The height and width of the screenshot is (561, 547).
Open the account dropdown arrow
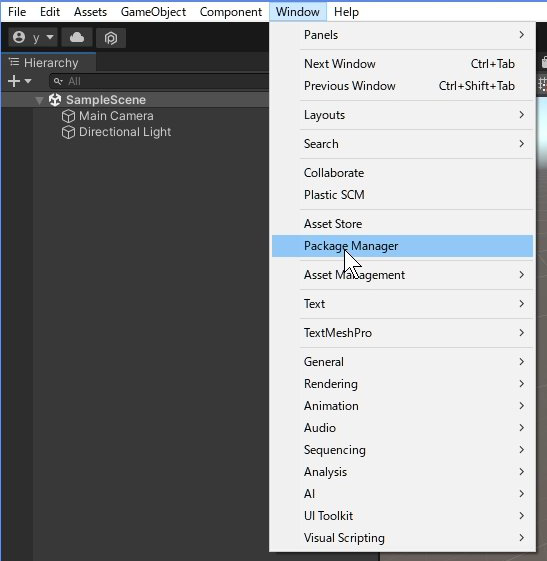[50, 37]
